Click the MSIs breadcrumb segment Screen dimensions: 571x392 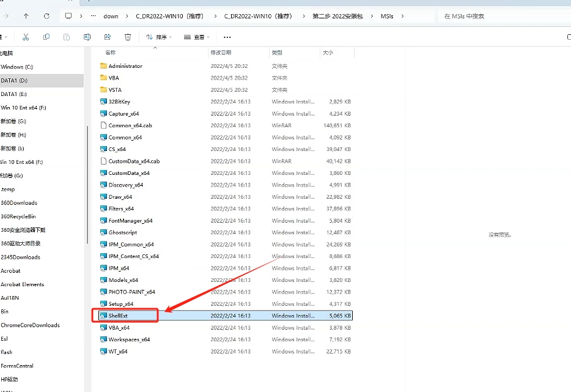pyautogui.click(x=388, y=16)
